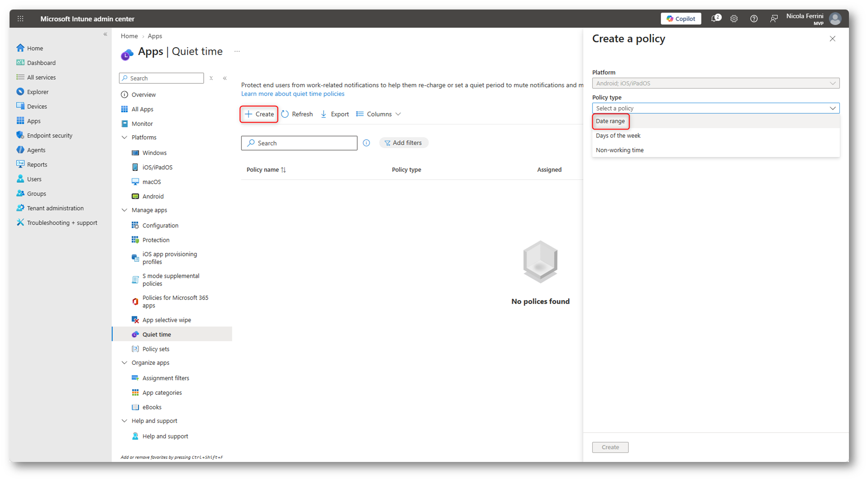868x481 pixels.
Task: Collapse the Organize apps section
Action: pos(124,362)
